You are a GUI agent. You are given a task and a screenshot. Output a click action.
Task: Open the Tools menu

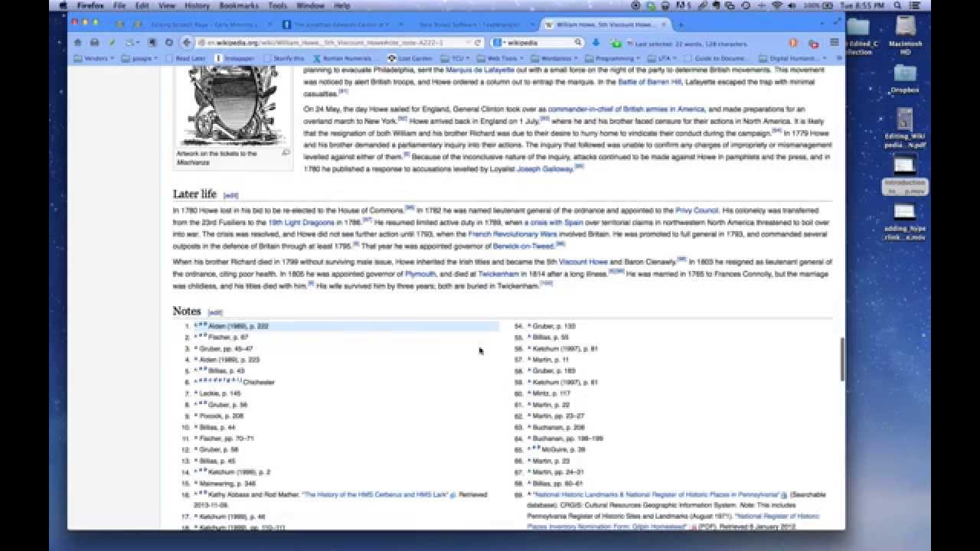pos(278,5)
